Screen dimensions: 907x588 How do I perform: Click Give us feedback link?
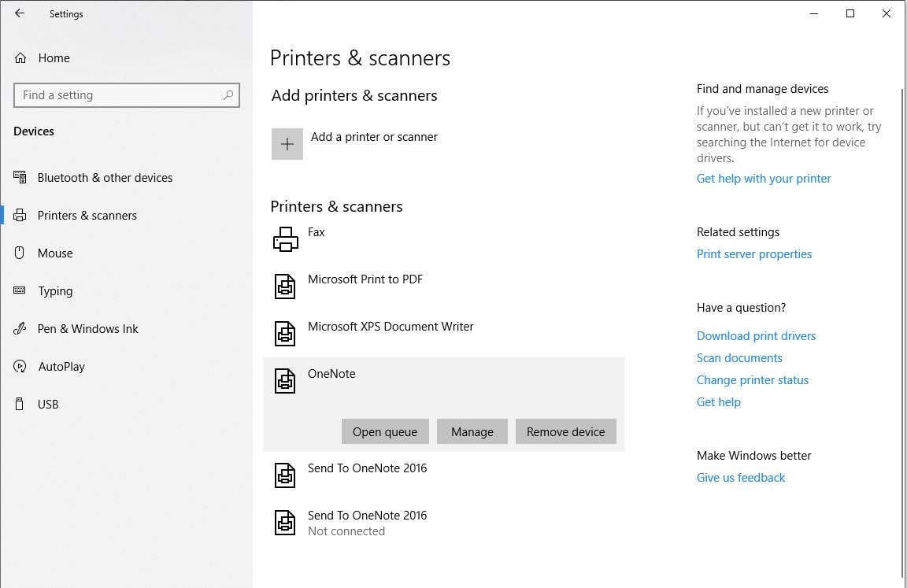tap(740, 478)
